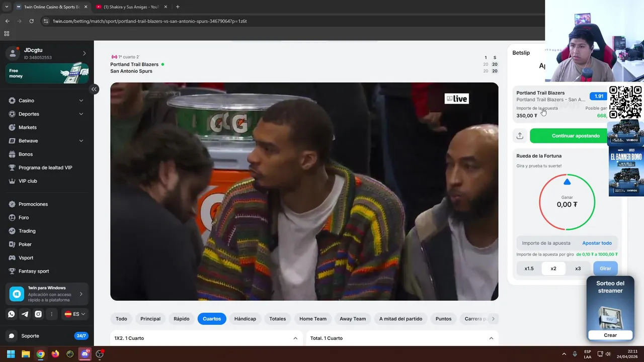
Task: Click Continuar apostando button
Action: [575, 136]
